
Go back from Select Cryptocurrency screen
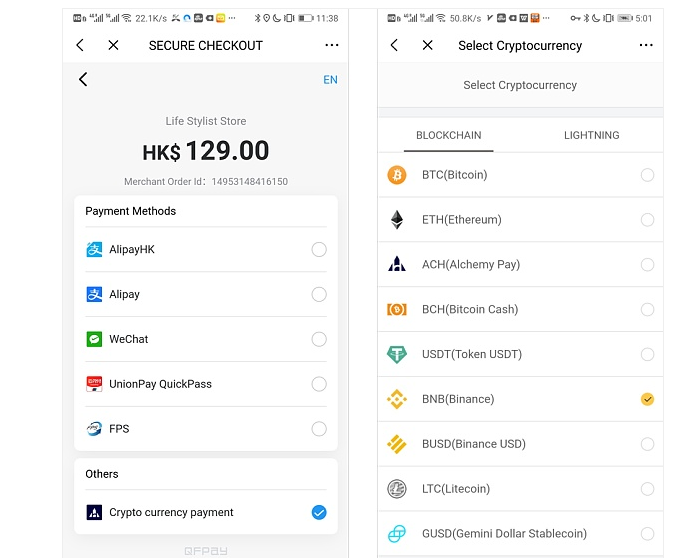pyautogui.click(x=394, y=45)
